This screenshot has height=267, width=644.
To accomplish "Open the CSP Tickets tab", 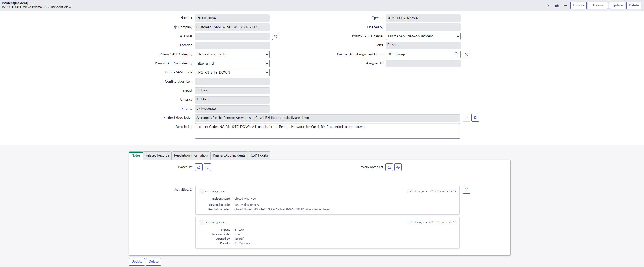I will click(259, 155).
